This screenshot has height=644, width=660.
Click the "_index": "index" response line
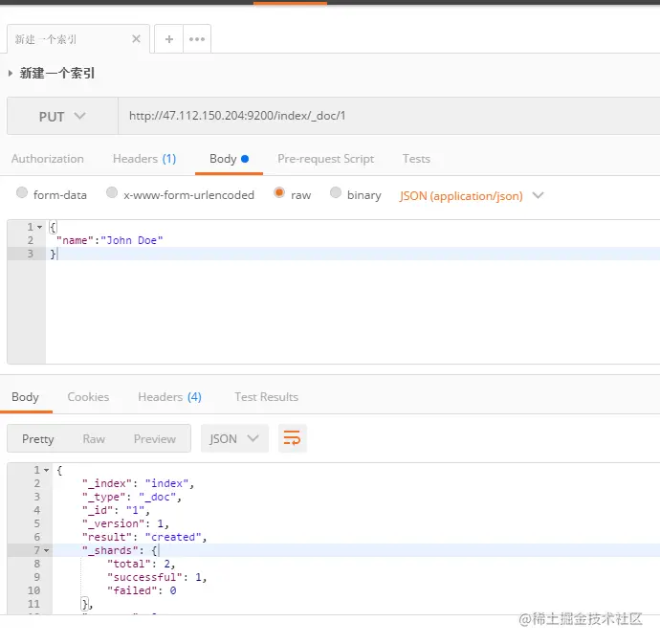(x=138, y=483)
